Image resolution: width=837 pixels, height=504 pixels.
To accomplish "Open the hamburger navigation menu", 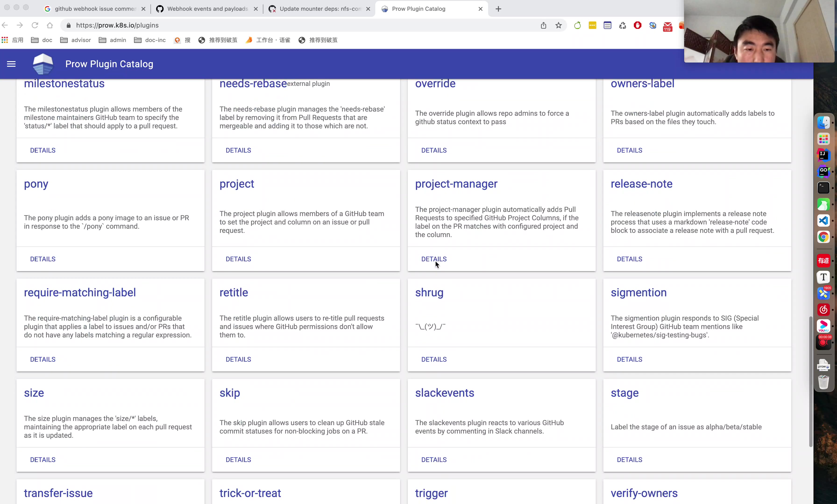I will 11,64.
